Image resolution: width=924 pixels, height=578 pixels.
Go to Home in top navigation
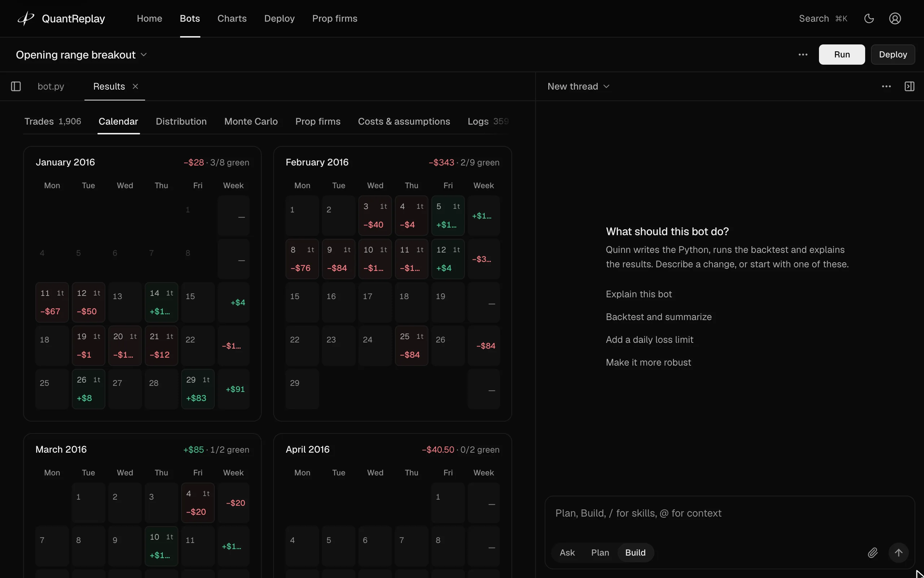[149, 18]
